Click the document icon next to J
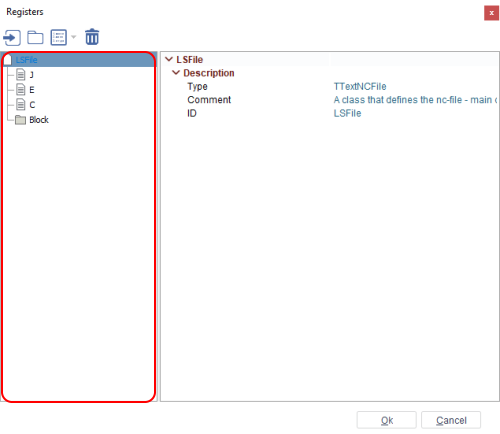This screenshot has height=434, width=500. click(x=21, y=74)
